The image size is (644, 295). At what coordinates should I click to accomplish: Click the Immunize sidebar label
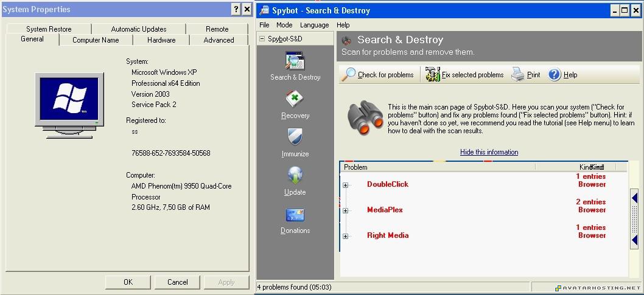click(295, 154)
